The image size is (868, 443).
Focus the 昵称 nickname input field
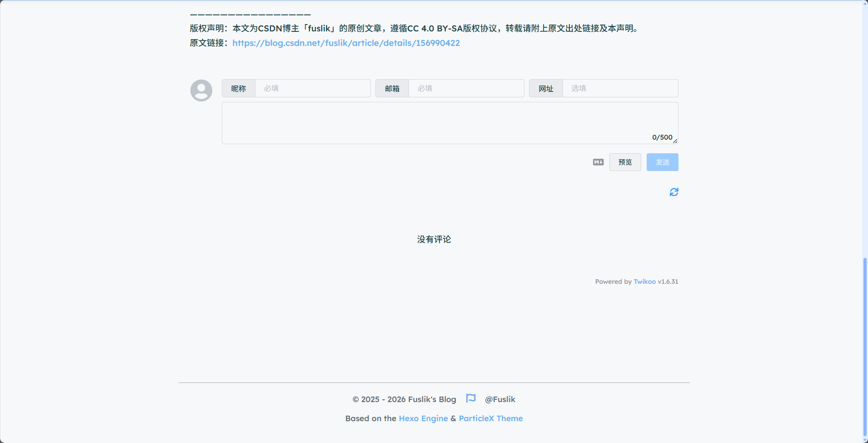(312, 88)
